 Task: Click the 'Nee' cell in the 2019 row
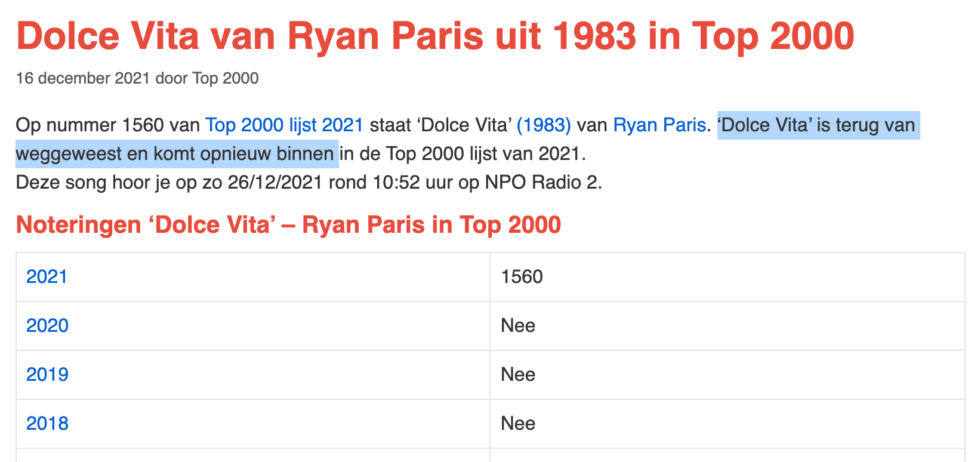click(x=518, y=374)
